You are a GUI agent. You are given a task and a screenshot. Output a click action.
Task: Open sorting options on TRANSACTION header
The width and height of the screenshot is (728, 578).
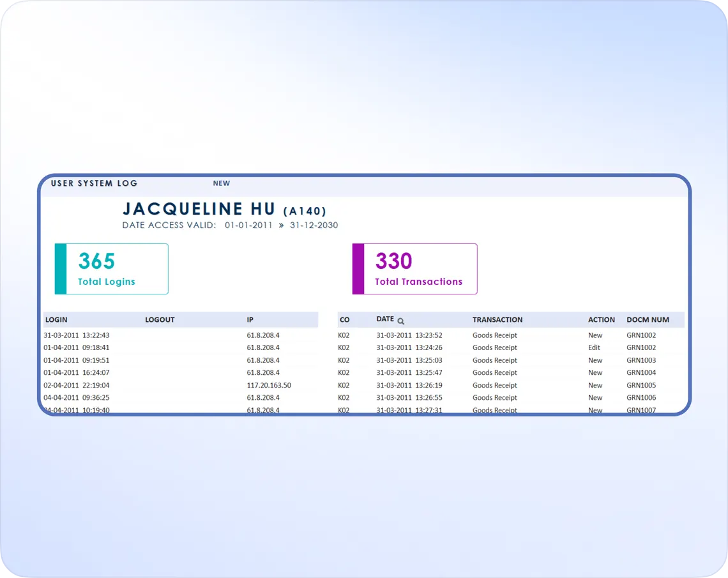[497, 319]
